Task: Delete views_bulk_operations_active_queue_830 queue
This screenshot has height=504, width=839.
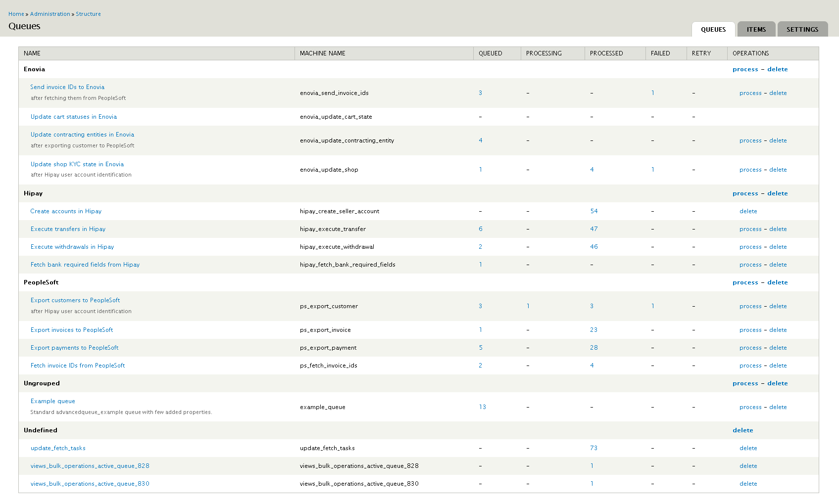Action: click(x=748, y=484)
